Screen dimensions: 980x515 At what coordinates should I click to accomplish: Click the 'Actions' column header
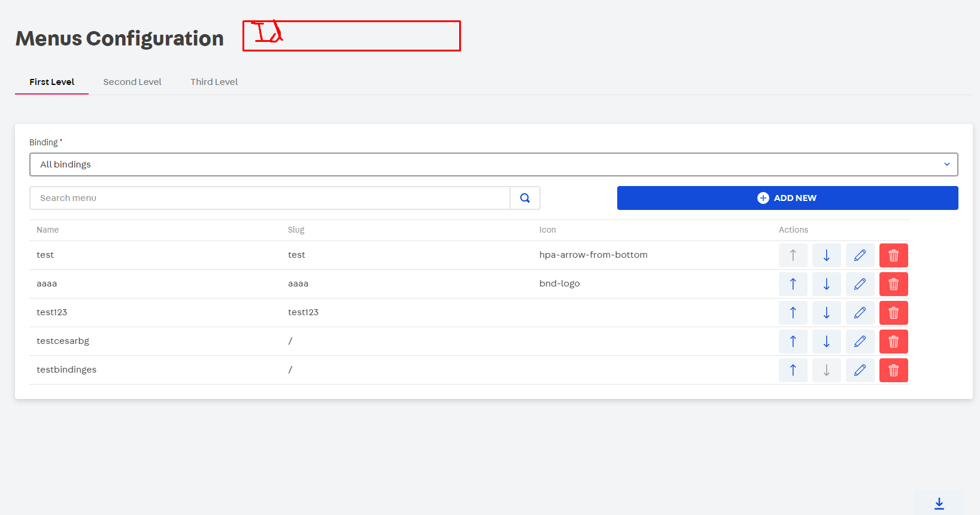(x=793, y=230)
